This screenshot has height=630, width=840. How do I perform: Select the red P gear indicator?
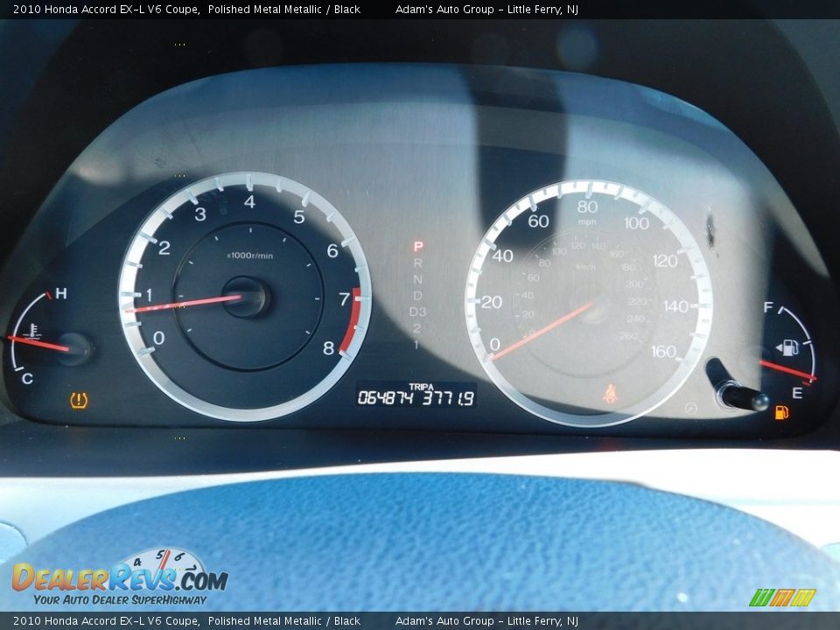click(x=417, y=247)
